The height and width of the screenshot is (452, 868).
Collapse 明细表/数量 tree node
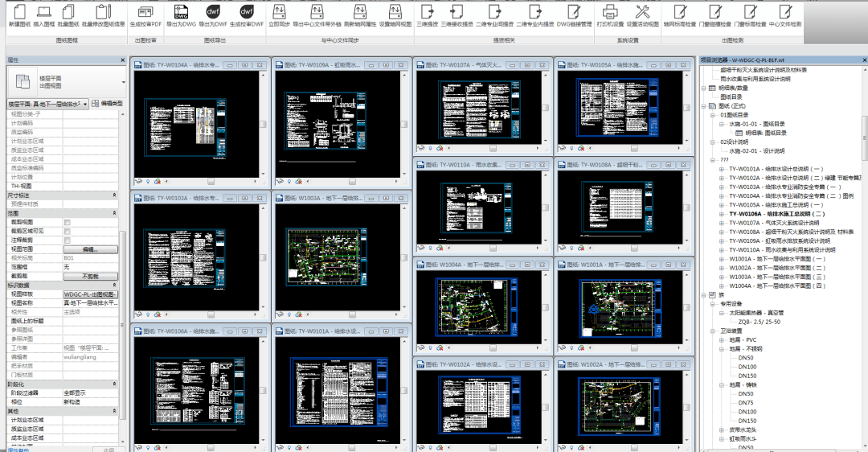click(704, 88)
